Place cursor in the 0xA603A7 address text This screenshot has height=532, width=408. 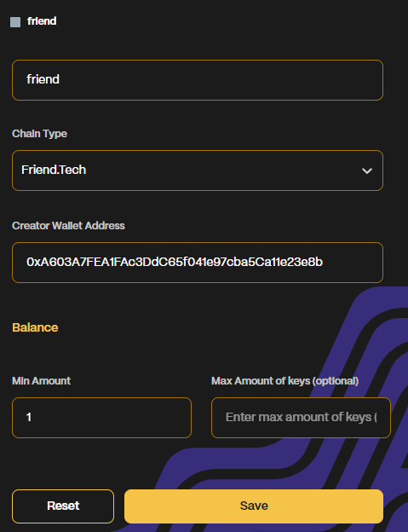[x=175, y=262]
